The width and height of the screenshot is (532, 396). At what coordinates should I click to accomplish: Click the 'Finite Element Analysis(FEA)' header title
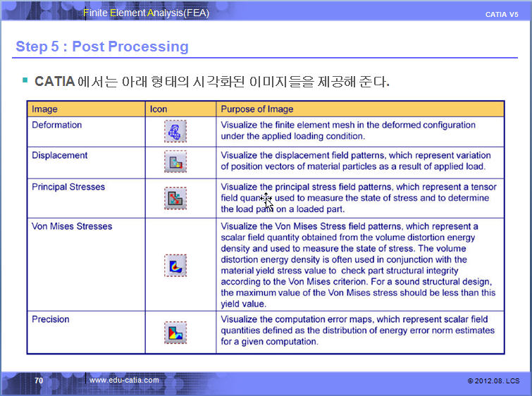(146, 13)
